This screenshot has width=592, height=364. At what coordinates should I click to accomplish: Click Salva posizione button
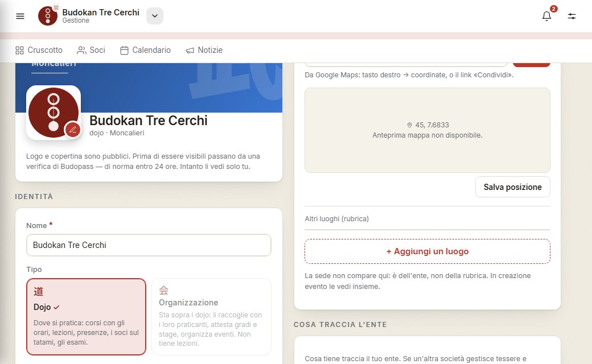(x=513, y=187)
